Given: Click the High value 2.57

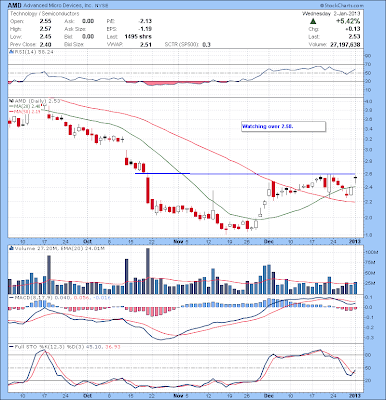Looking at the screenshot, I should (45, 29).
